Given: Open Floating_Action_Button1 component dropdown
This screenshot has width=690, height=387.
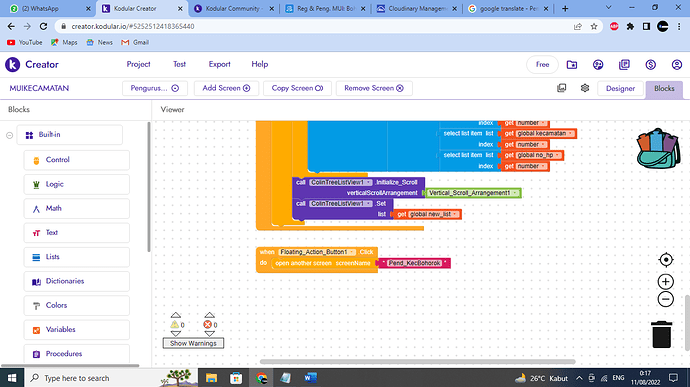Looking at the screenshot, I should (317, 252).
